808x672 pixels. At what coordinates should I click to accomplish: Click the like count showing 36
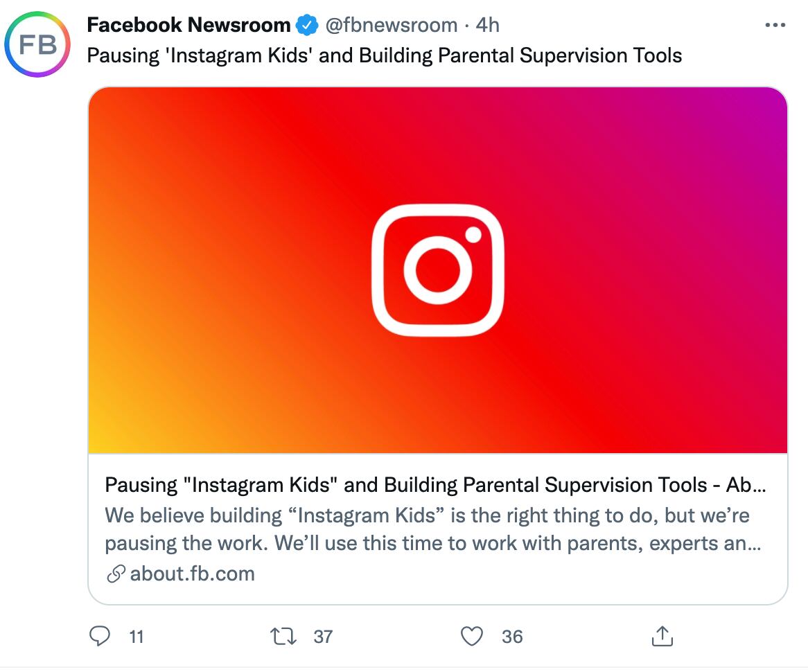pyautogui.click(x=513, y=636)
